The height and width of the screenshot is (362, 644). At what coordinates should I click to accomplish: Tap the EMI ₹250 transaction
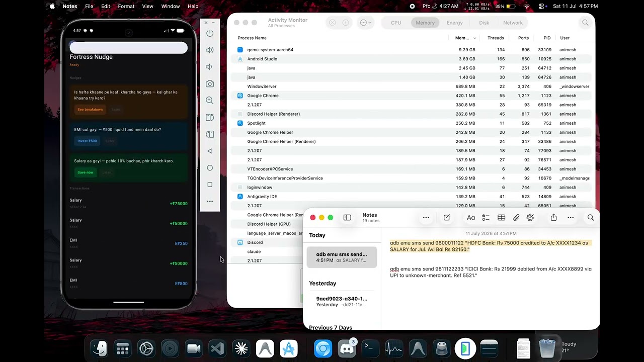(x=128, y=243)
